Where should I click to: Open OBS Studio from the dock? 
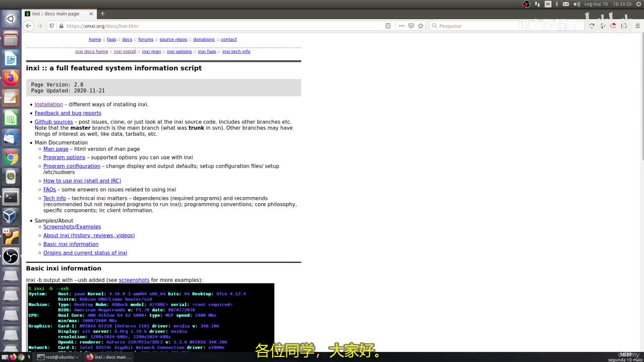11,256
